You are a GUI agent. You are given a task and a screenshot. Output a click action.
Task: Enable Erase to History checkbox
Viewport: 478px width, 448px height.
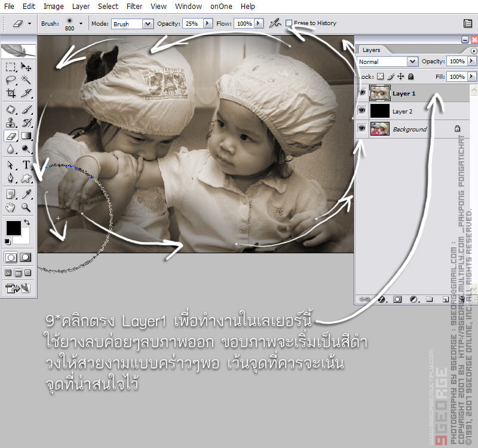[289, 23]
